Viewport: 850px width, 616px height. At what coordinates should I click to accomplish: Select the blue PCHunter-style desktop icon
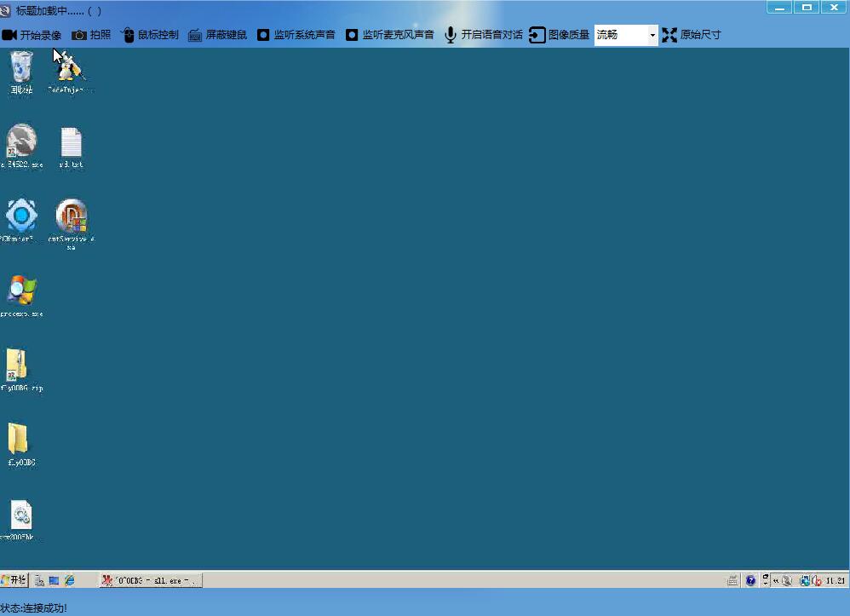[20, 220]
